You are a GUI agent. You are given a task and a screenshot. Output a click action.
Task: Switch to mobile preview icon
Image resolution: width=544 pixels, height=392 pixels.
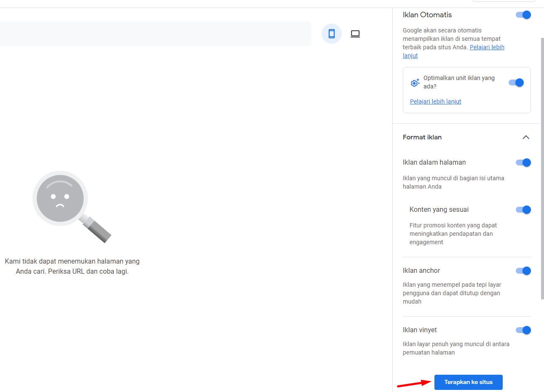[x=332, y=34]
